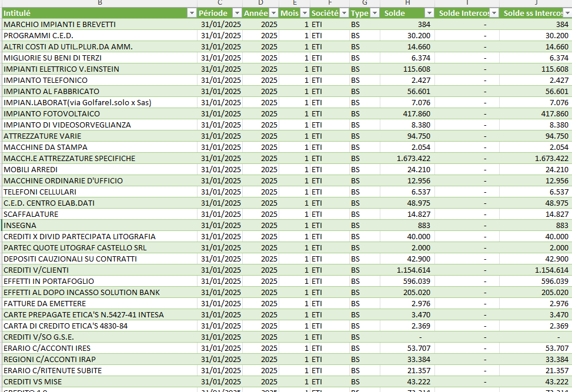572x392 pixels.
Task: Click Type BS in INSEGNA row
Action: (x=355, y=225)
